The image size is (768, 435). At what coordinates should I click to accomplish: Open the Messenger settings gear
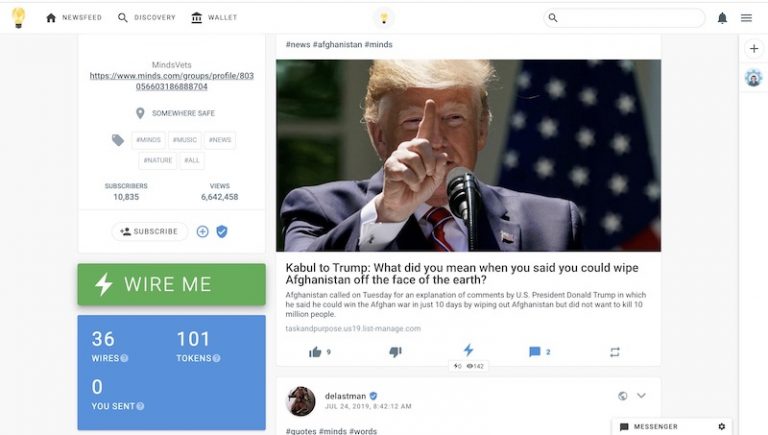pos(721,427)
